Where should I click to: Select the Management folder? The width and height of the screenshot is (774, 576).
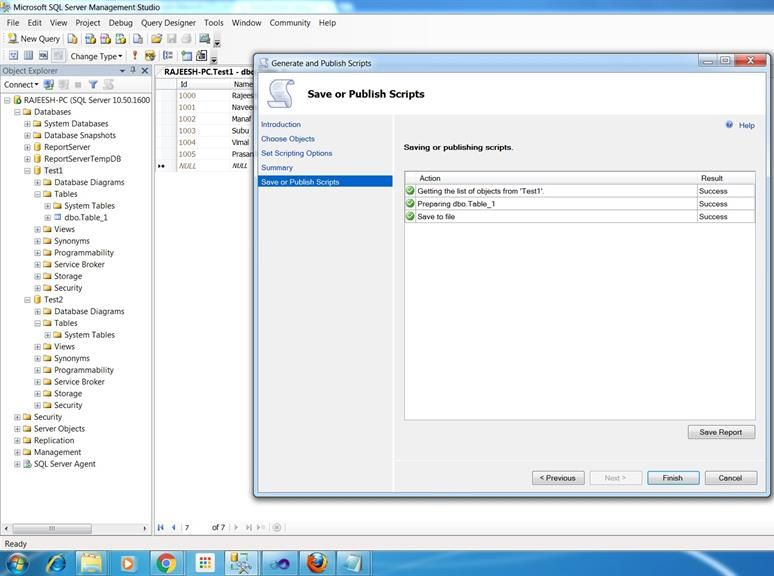[x=57, y=452]
